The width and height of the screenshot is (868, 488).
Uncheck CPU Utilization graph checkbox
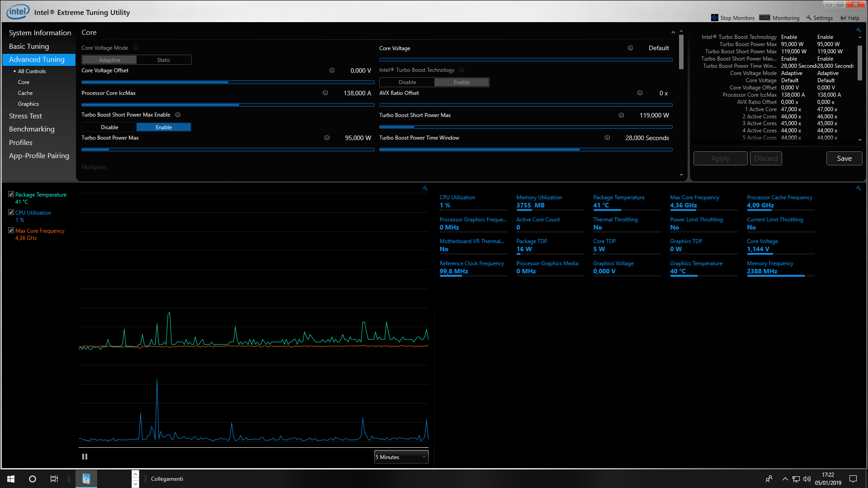pos(11,212)
